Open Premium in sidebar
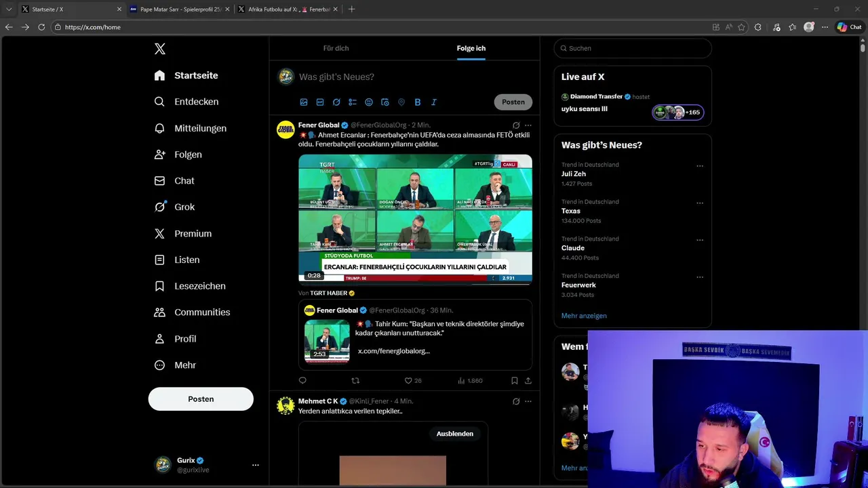The width and height of the screenshot is (868, 488). (x=182, y=233)
